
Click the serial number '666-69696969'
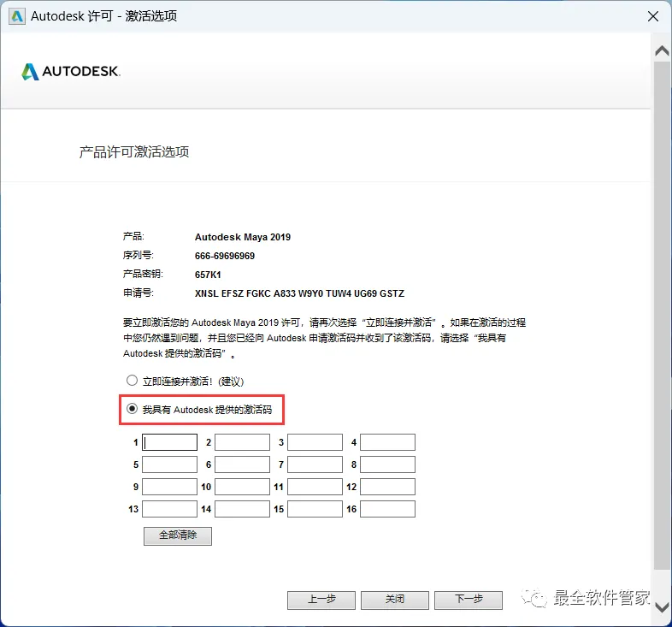coord(225,256)
